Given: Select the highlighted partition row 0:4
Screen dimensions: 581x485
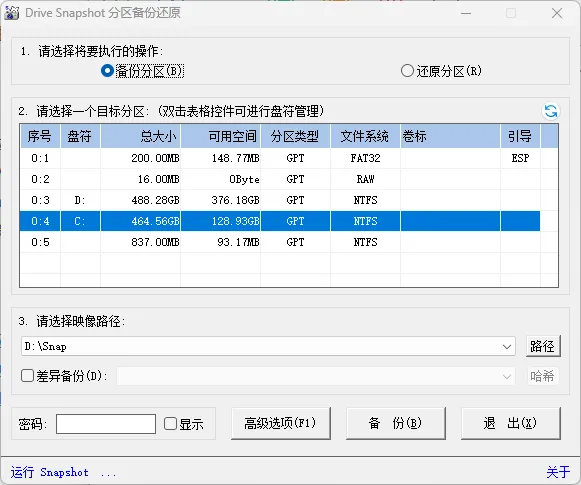Looking at the screenshot, I should [280, 221].
